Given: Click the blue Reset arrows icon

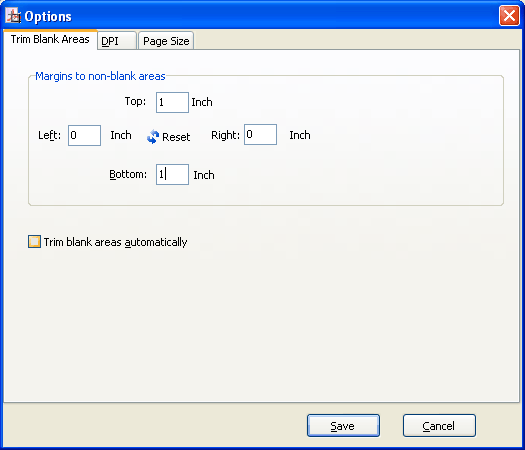Looking at the screenshot, I should [x=153, y=137].
